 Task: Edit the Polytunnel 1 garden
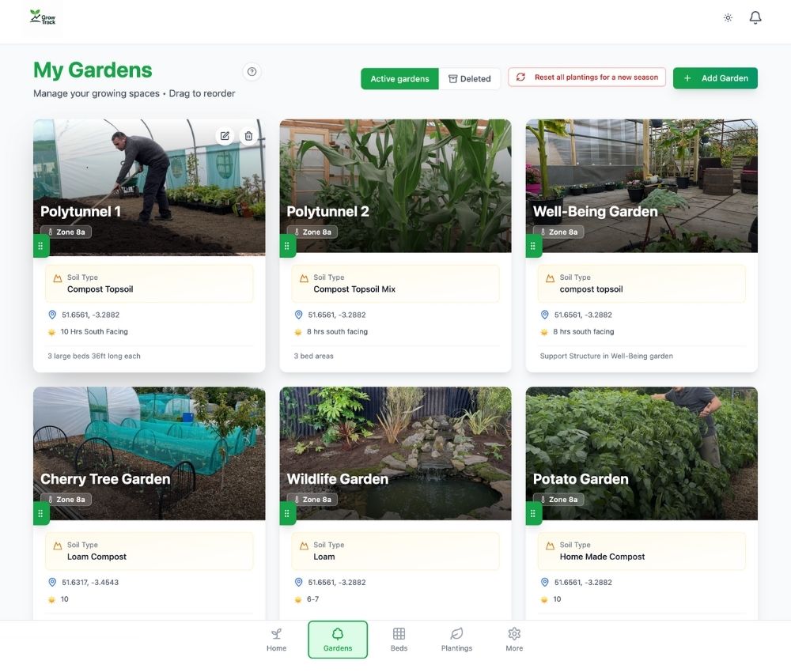pyautogui.click(x=225, y=136)
